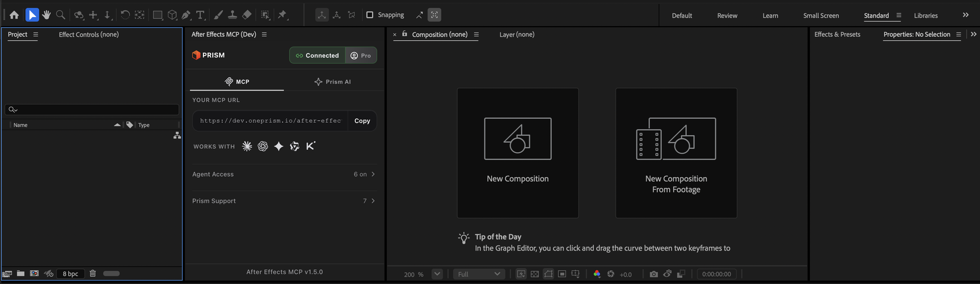Create a New Composition
Screen dimensions: 980x284
(x=518, y=153)
